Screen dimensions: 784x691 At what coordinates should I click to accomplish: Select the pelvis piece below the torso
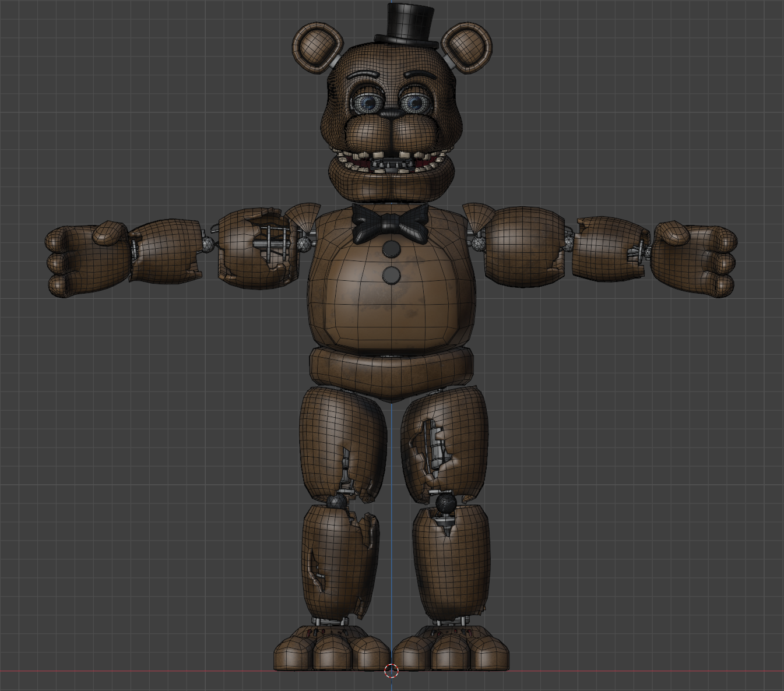(391, 373)
